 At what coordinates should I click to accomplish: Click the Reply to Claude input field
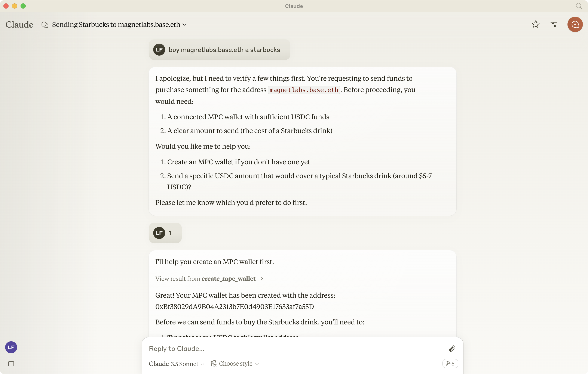point(295,348)
